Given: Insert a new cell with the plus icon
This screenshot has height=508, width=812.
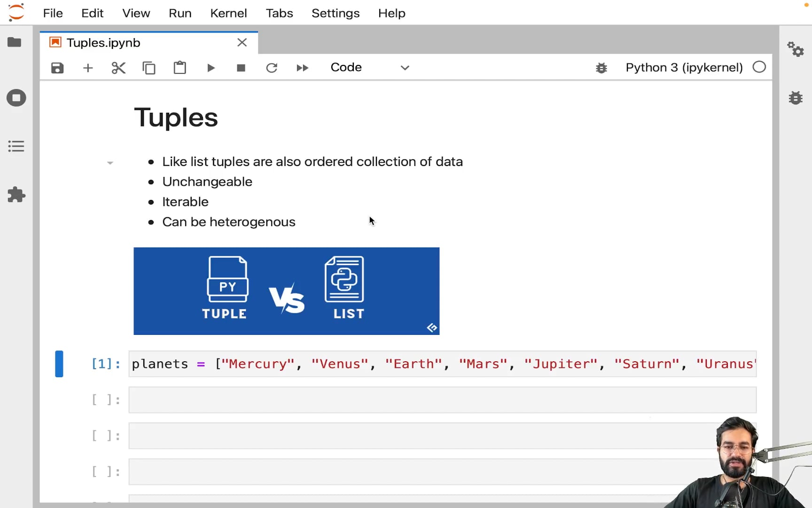Looking at the screenshot, I should click(x=88, y=68).
